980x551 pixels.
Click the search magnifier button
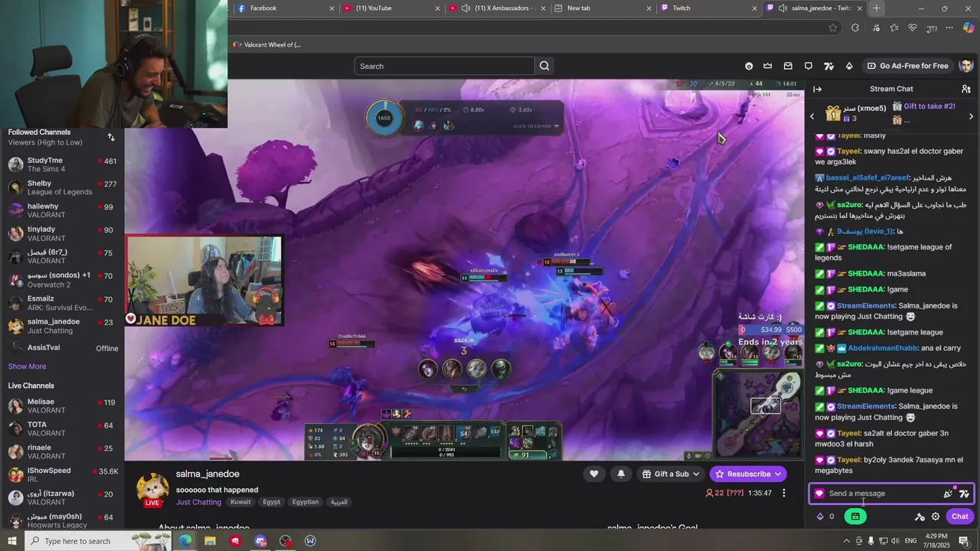tap(544, 66)
